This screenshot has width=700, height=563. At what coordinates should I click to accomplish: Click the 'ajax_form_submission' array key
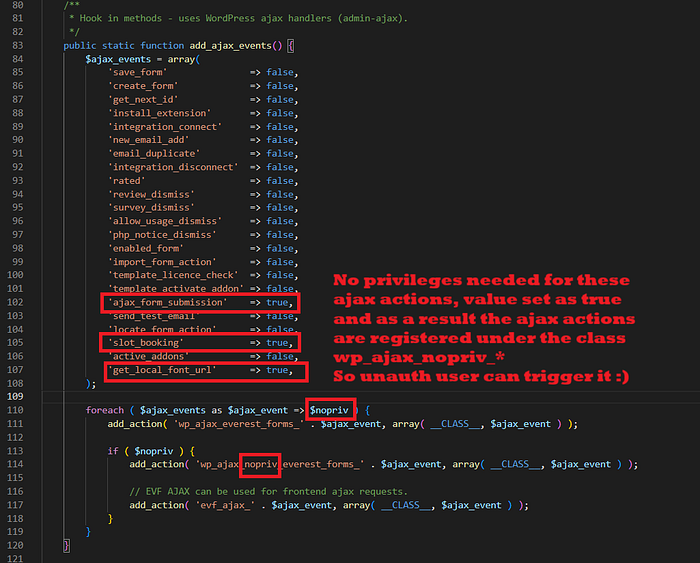[x=168, y=303]
